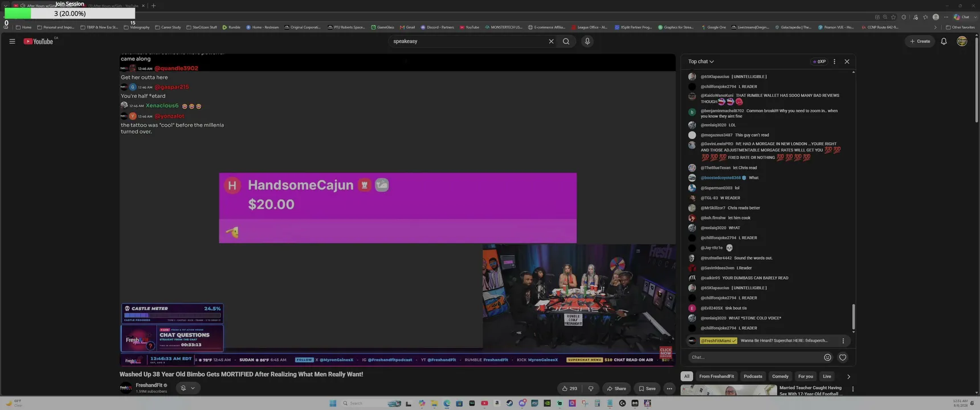Viewport: 980px width, 410px height.
Task: Open options for the Married Teacher video
Action: click(x=852, y=389)
